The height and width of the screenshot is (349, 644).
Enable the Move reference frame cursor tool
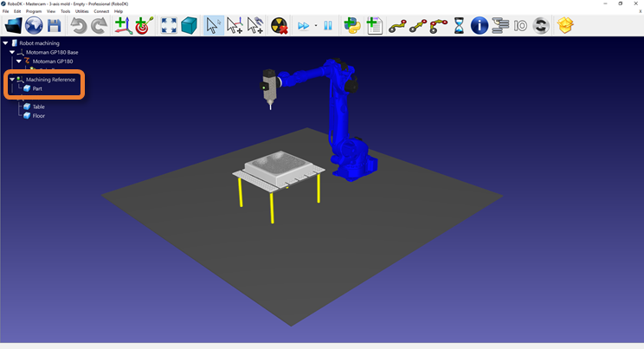pos(235,26)
